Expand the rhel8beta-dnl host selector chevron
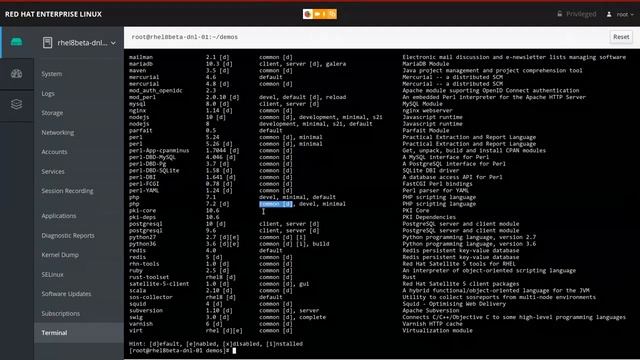 tap(113, 43)
